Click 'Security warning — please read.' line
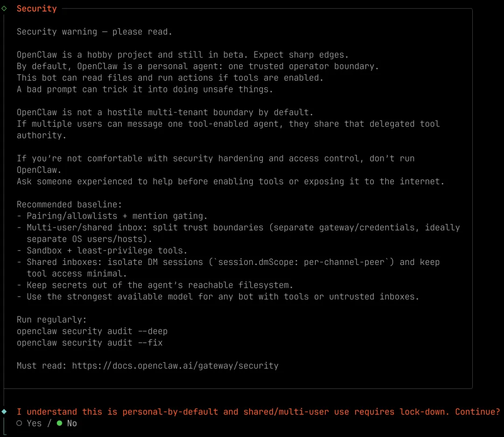Viewport: 504px width, 437px height. (x=94, y=32)
